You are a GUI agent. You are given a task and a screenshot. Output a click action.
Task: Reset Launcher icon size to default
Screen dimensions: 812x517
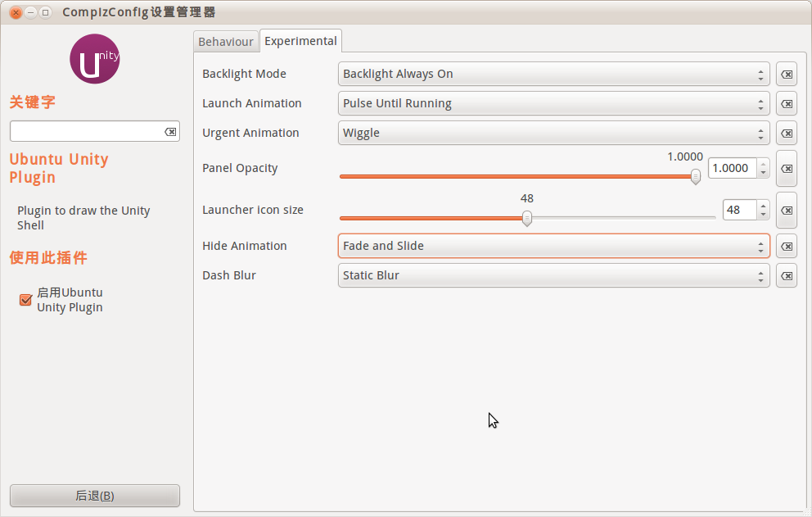[x=786, y=211]
